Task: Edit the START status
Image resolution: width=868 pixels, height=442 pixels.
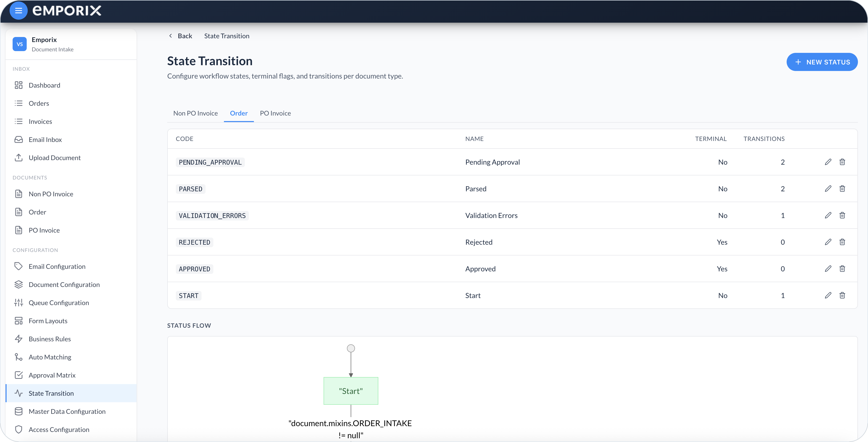Action: coord(828,295)
